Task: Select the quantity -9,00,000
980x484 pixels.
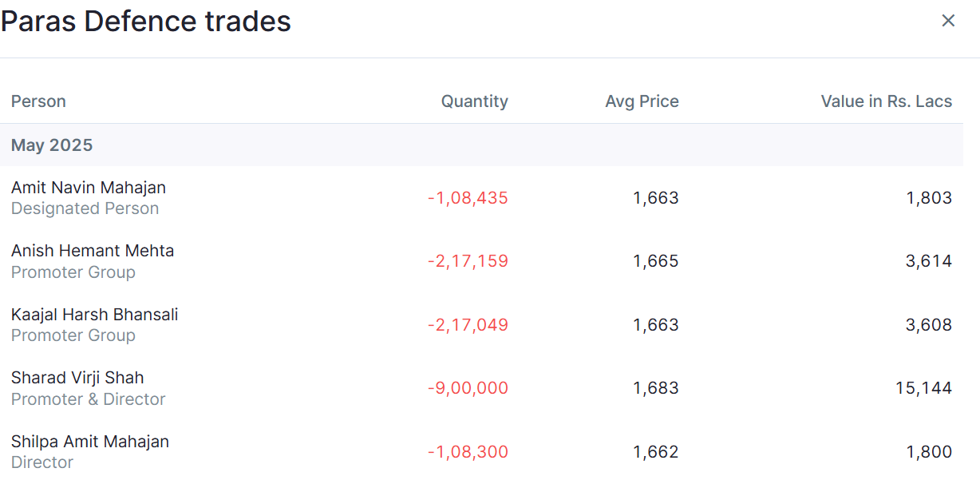Action: (468, 388)
